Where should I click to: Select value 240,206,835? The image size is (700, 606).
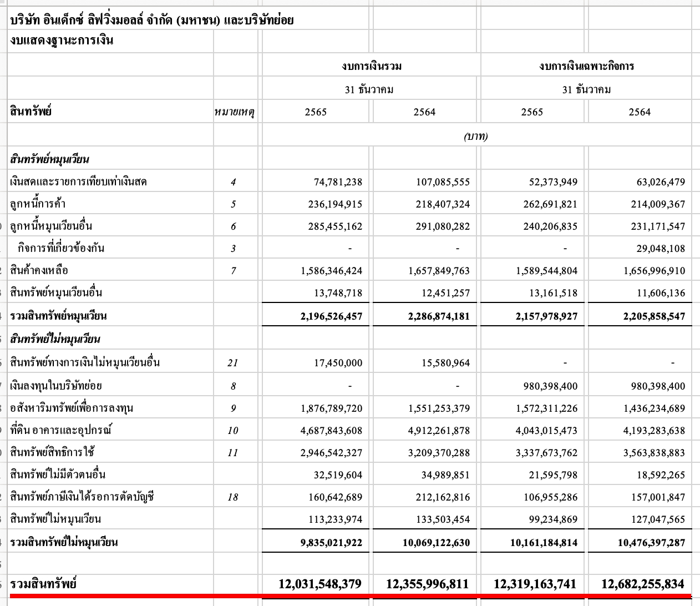550,226
